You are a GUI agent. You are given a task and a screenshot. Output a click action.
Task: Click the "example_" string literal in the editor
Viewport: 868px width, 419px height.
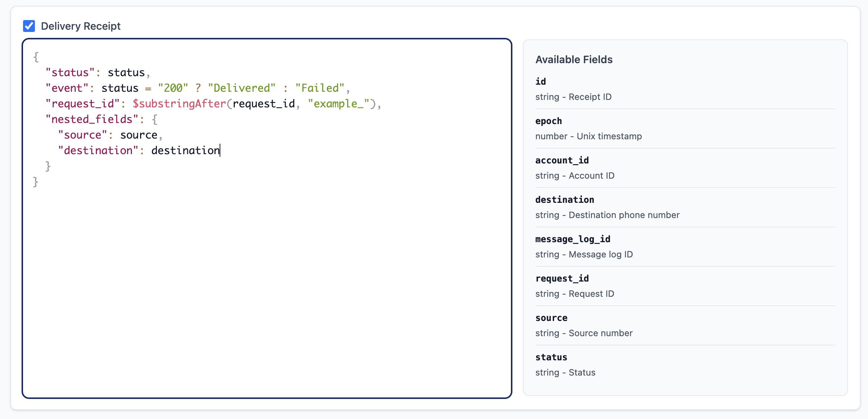click(338, 104)
